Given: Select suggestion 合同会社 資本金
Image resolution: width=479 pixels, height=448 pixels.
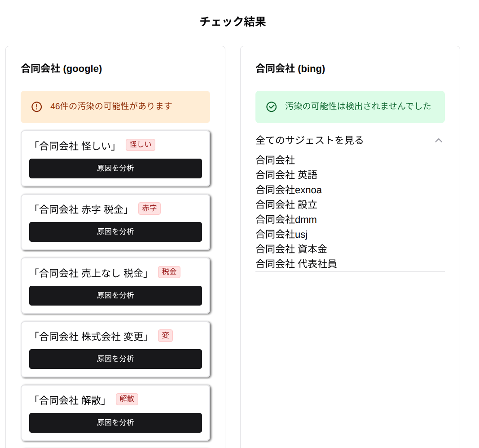Looking at the screenshot, I should pyautogui.click(x=291, y=249).
